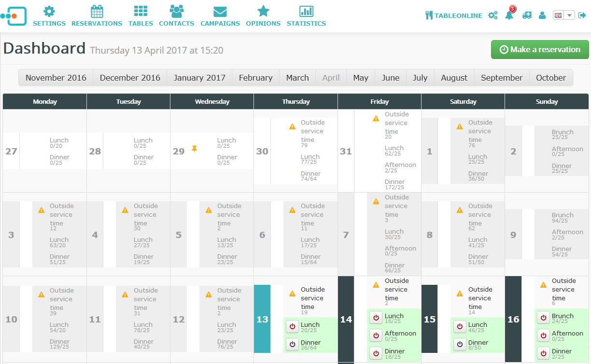Click the Make a reservation button
Image resolution: width=591 pixels, height=364 pixels.
[x=540, y=50]
